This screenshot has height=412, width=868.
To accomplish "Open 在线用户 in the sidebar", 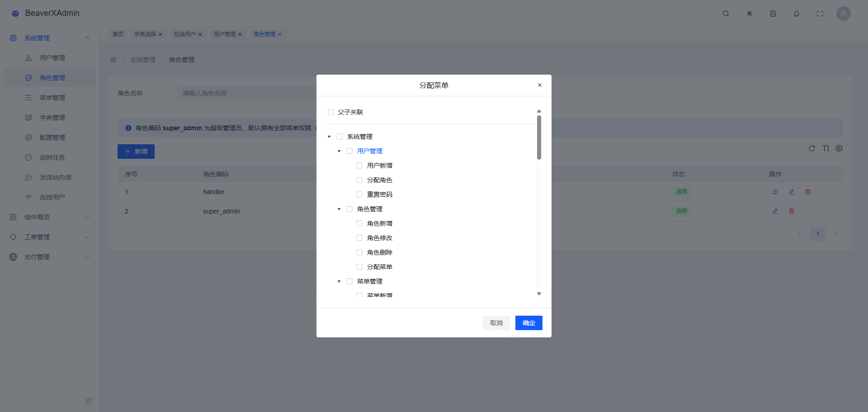I will [50, 197].
